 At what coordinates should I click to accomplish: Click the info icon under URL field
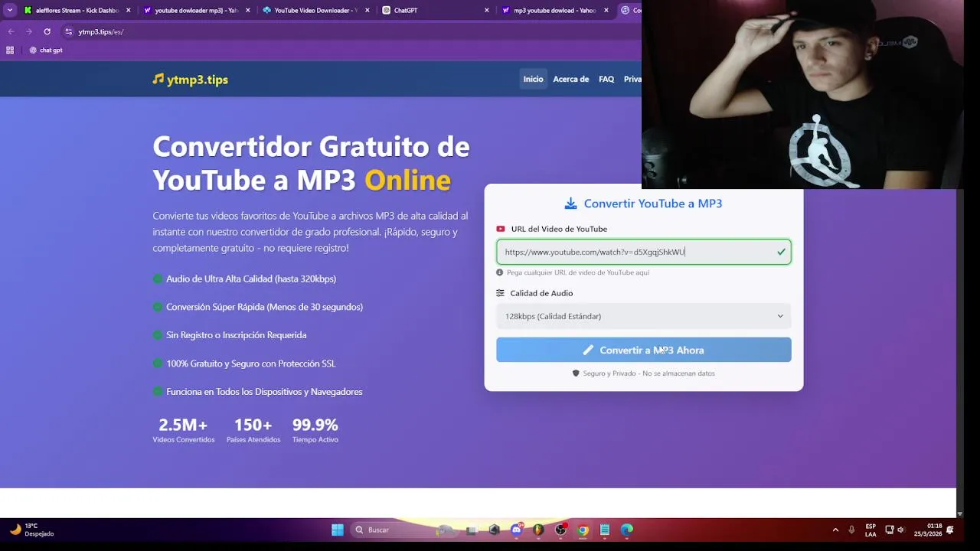pyautogui.click(x=499, y=272)
